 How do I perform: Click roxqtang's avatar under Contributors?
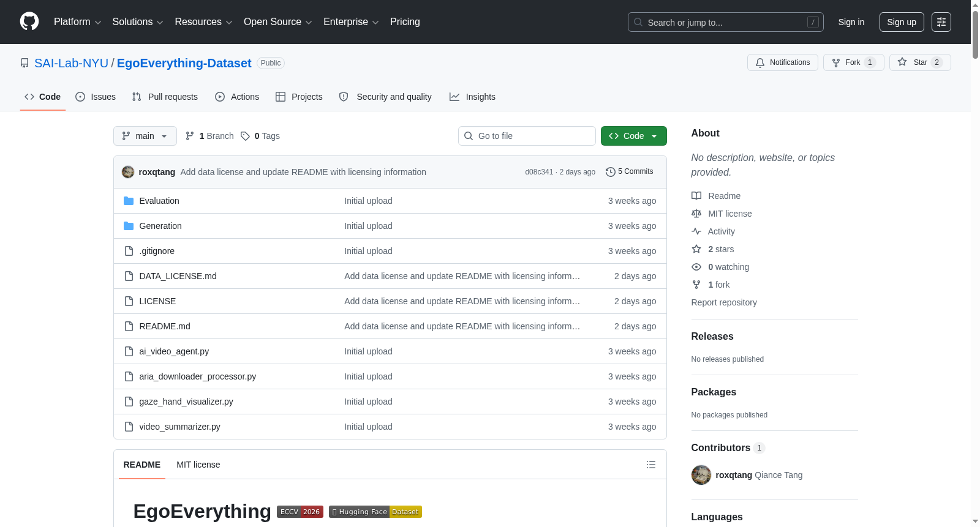701,475
